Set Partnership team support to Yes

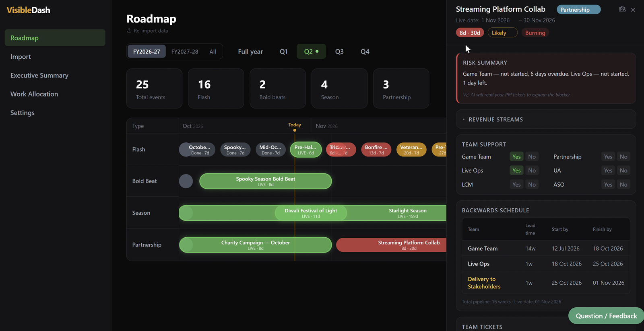608,157
